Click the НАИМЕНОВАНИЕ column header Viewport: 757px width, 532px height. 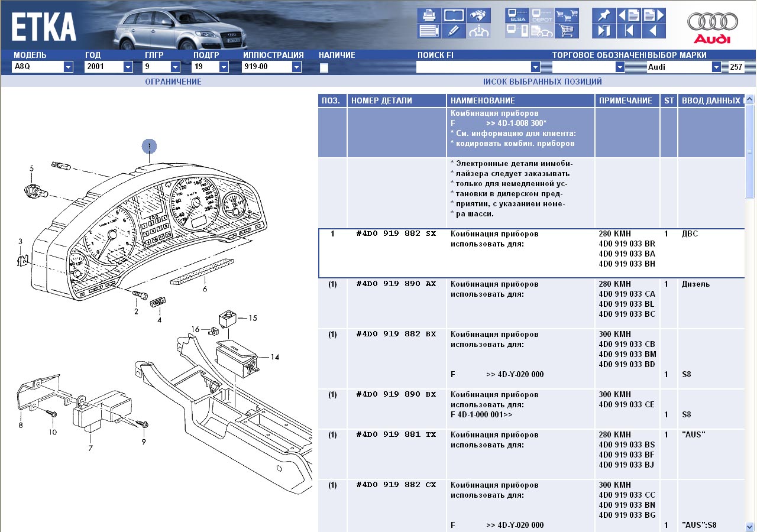[483, 101]
